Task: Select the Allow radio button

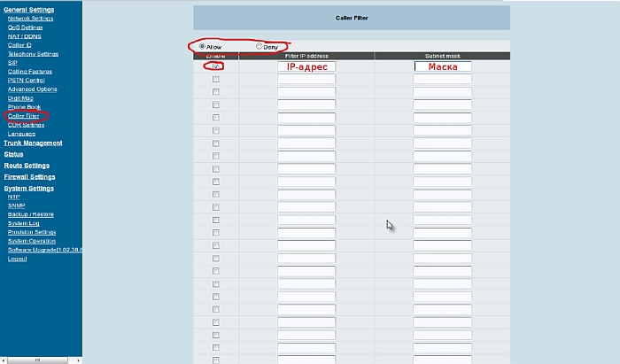Action: (203, 46)
